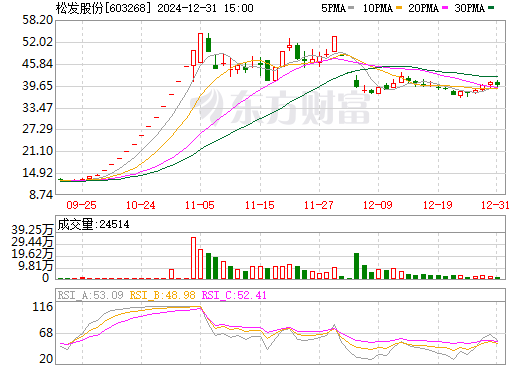Click the 19.62万 volume axis label
Screen dimensions: 520x365
coord(32,254)
